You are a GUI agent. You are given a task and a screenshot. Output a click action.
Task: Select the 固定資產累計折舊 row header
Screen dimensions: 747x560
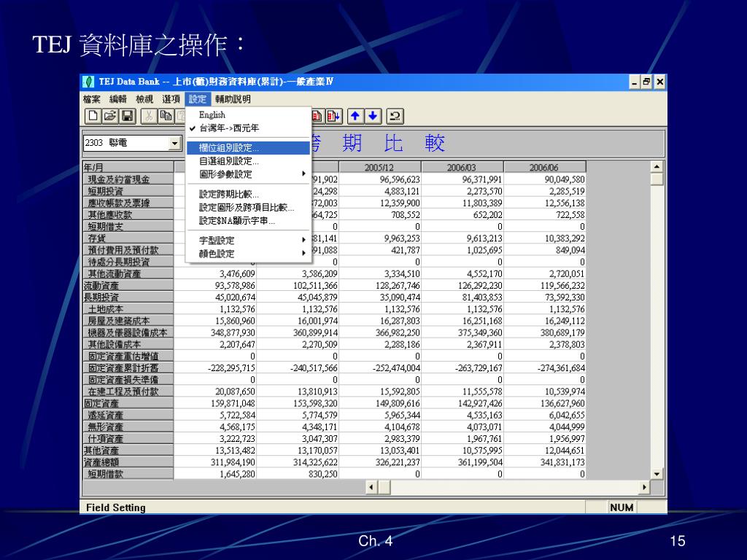coord(128,367)
